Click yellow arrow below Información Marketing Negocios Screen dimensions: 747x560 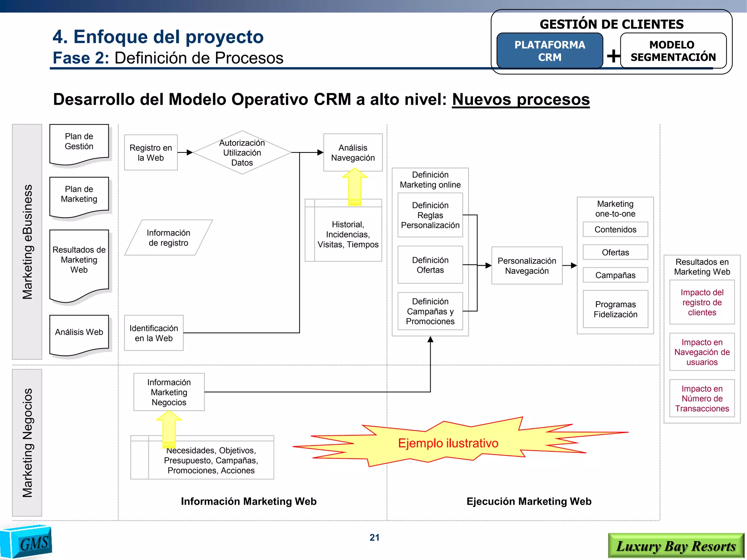coord(169,429)
